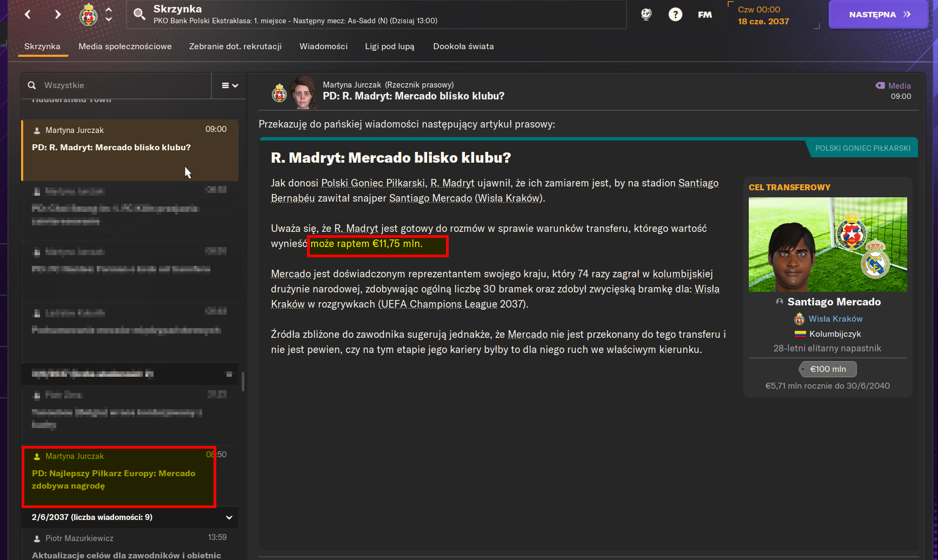938x560 pixels.
Task: Click the forward navigation arrow
Action: point(57,15)
